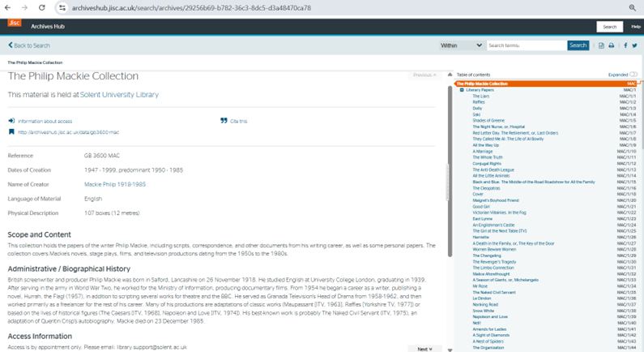The image size is (644, 352).
Task: Open Victorian Villainies: In the Fog entry
Action: click(x=499, y=212)
